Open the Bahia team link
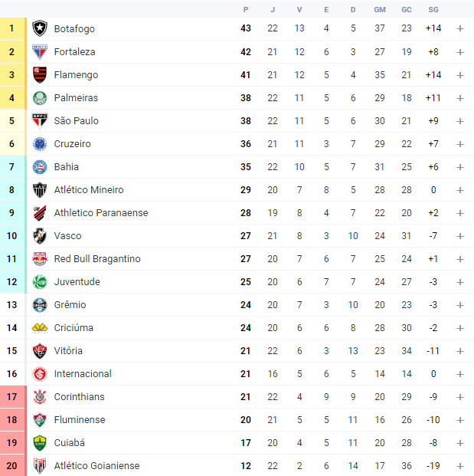 [x=66, y=167]
